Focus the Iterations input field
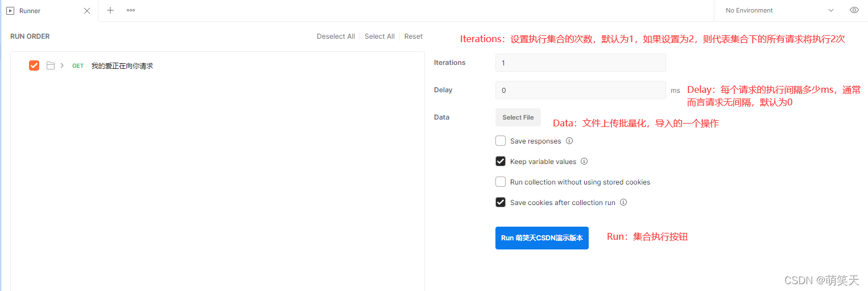The height and width of the screenshot is (291, 868). (580, 63)
